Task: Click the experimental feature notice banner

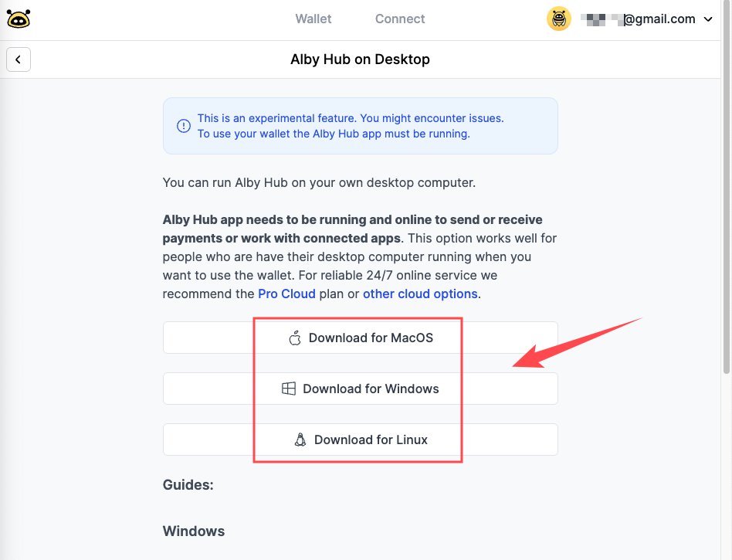Action: pyautogui.click(x=361, y=126)
